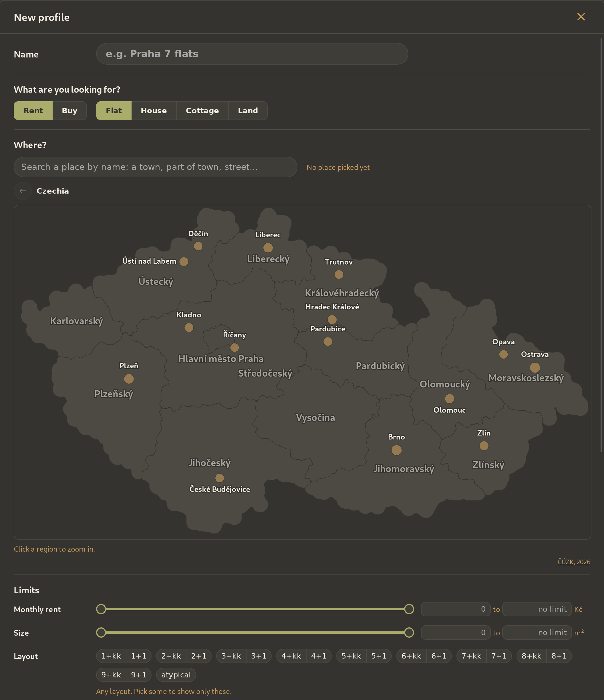
Task: Click Size maximum slider handle
Action: click(x=409, y=632)
